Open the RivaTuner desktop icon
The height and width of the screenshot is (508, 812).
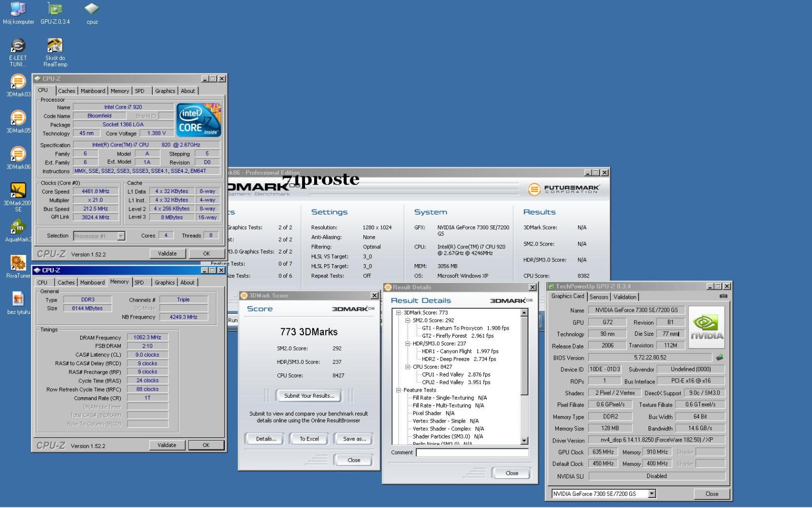coord(18,267)
